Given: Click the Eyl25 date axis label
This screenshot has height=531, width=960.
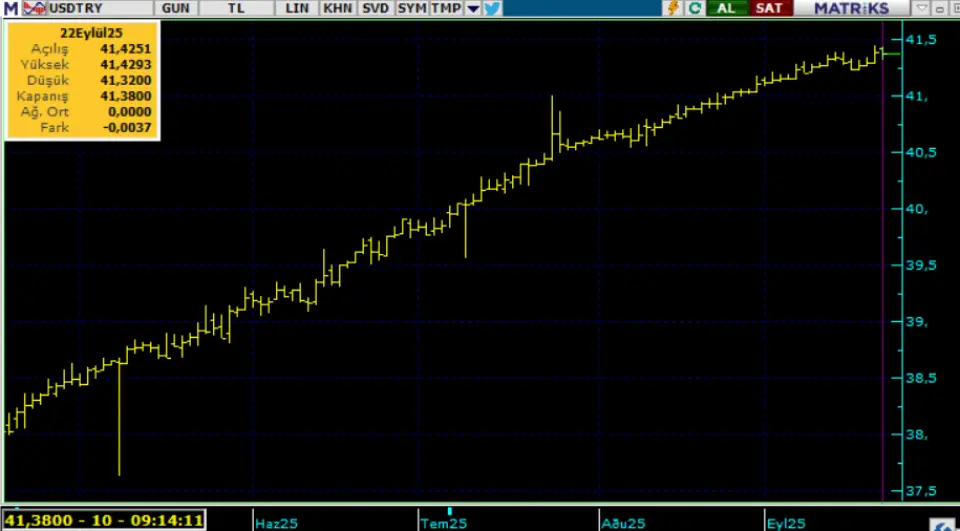Looking at the screenshot, I should click(787, 524).
